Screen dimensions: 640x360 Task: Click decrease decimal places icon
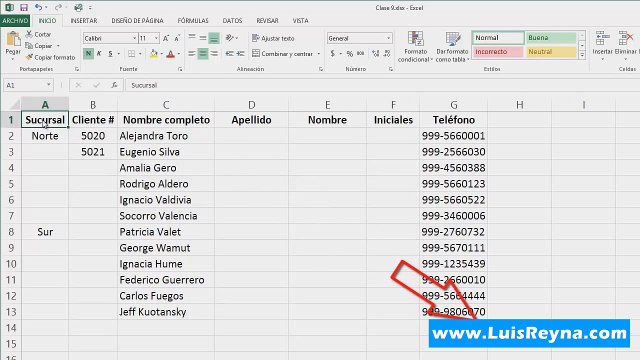pos(387,53)
